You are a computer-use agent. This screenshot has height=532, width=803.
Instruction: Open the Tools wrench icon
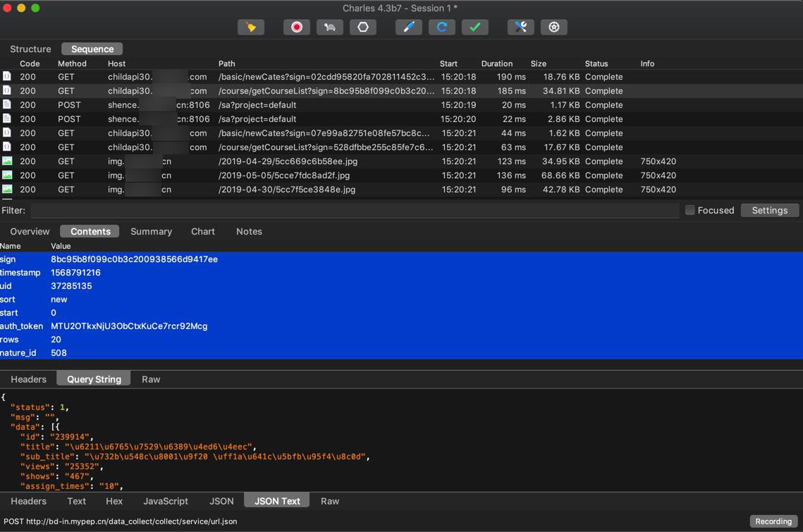coord(521,27)
